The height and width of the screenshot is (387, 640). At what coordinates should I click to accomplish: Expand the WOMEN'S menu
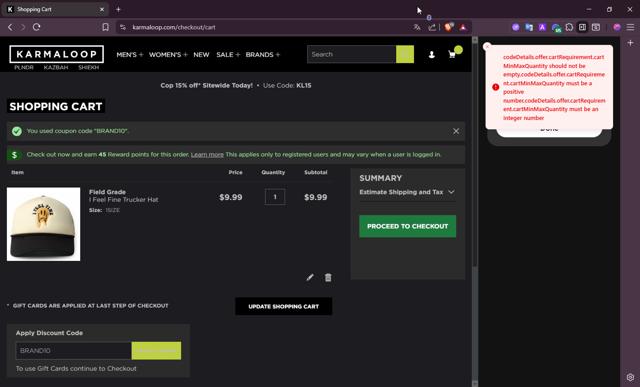click(168, 55)
